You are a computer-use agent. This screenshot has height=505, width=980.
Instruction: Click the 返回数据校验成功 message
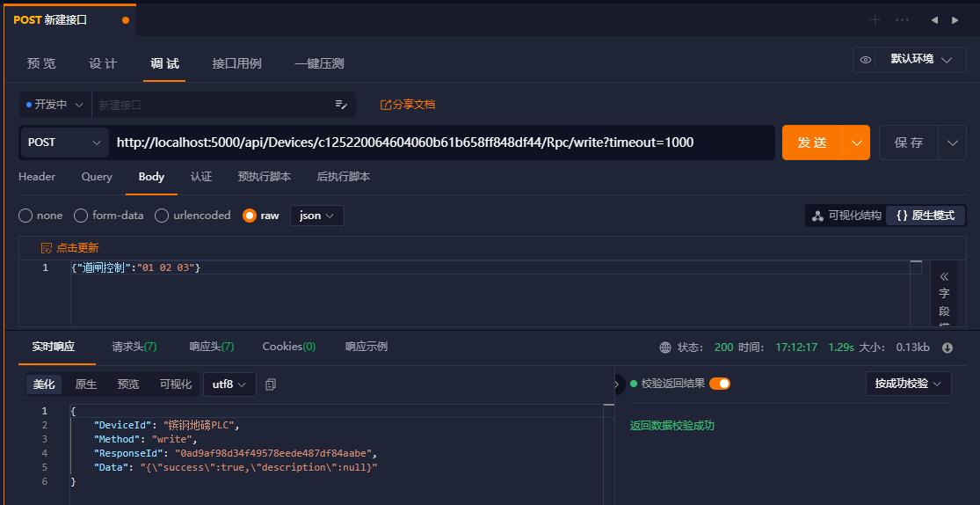[x=671, y=426]
